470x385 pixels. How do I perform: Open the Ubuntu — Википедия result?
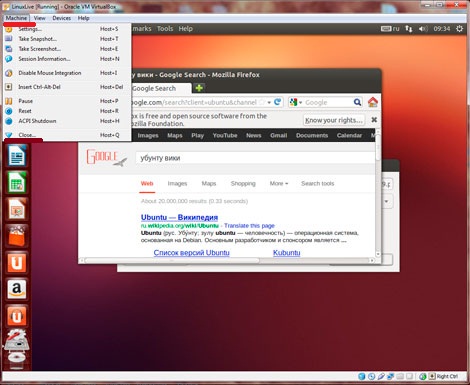coord(179,217)
